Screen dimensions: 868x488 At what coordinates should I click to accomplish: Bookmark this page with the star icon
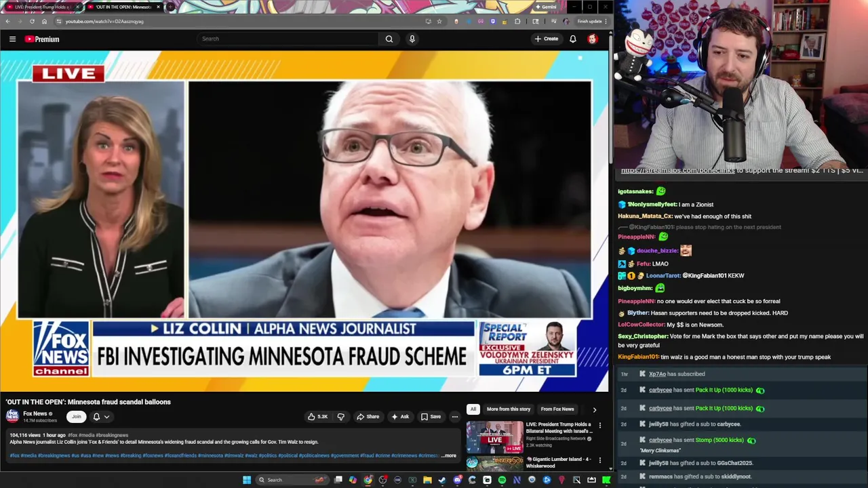tap(439, 21)
